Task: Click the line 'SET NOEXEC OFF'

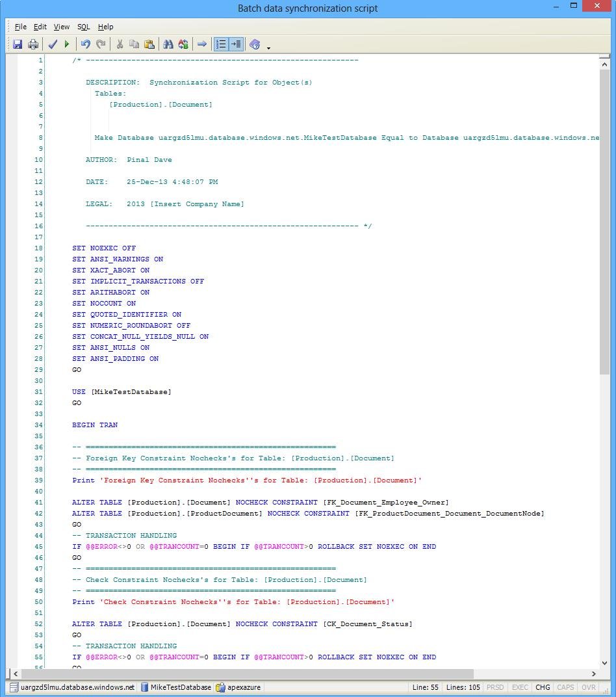Action: click(104, 248)
